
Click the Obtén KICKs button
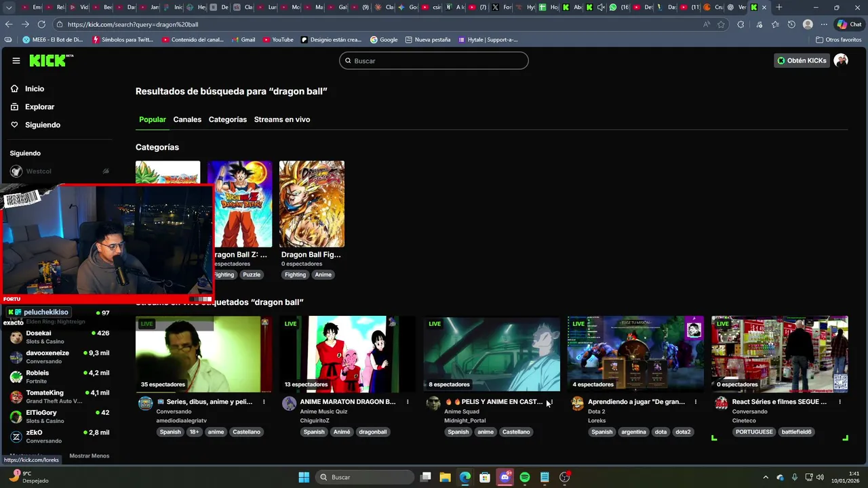[802, 60]
